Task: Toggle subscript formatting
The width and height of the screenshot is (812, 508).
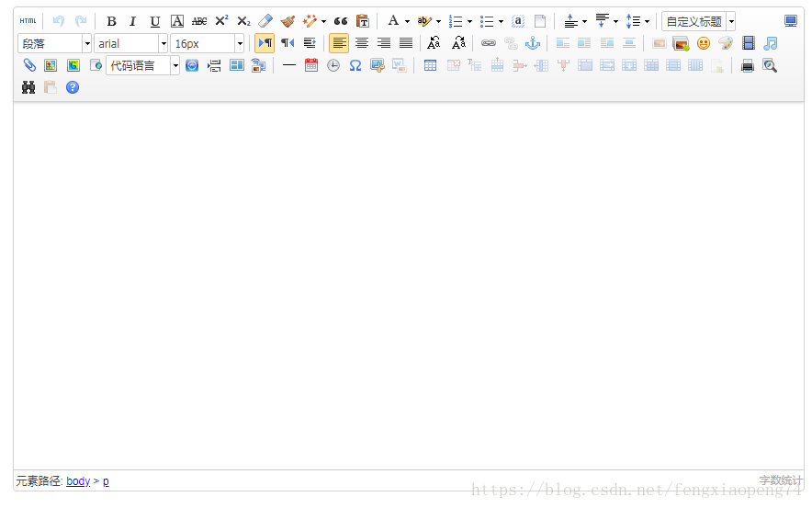Action: click(244, 21)
